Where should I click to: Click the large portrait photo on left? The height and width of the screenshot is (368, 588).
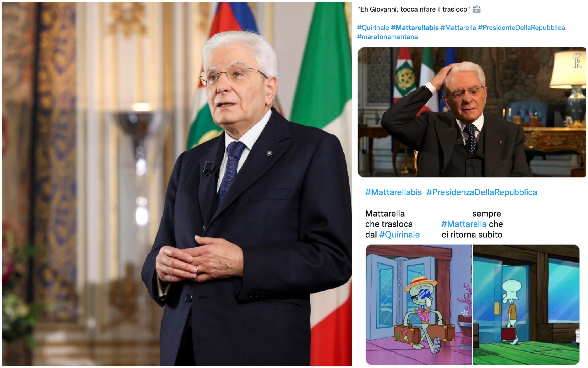(x=177, y=184)
